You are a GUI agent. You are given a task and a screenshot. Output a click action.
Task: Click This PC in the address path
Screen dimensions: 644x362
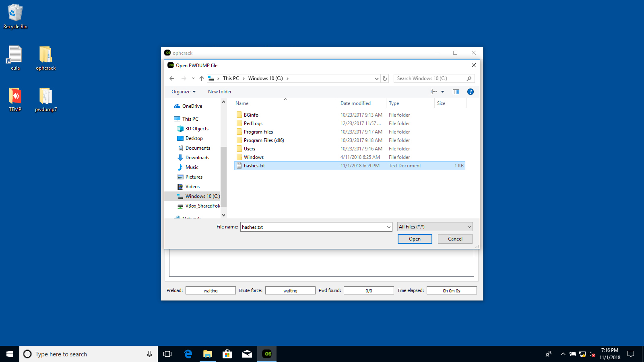(x=231, y=78)
